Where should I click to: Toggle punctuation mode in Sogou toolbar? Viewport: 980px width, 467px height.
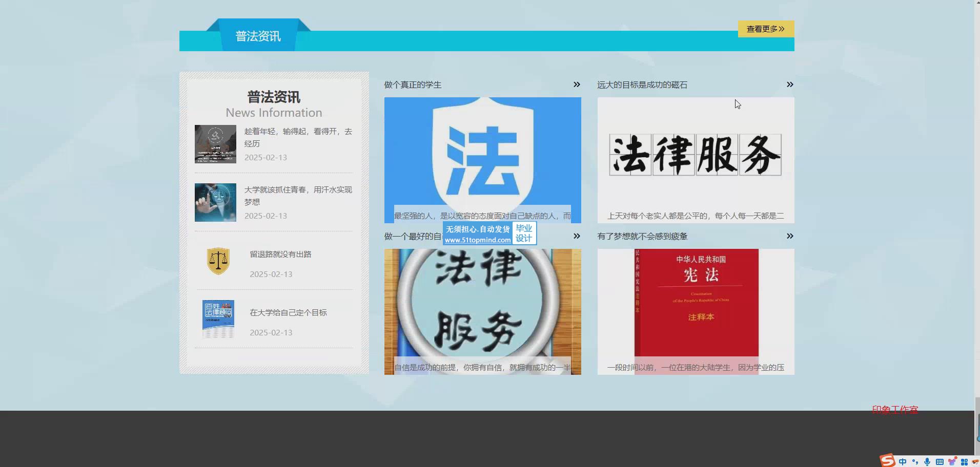pyautogui.click(x=915, y=462)
